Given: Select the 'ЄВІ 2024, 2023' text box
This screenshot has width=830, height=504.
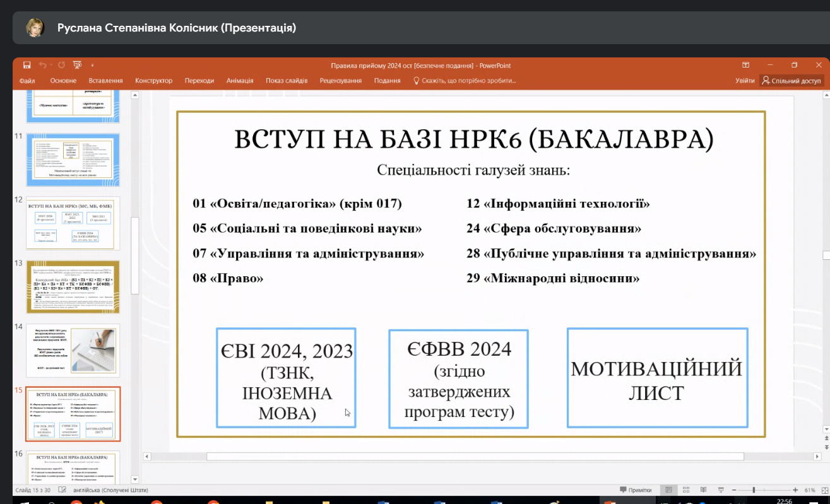Looking at the screenshot, I should [x=286, y=378].
